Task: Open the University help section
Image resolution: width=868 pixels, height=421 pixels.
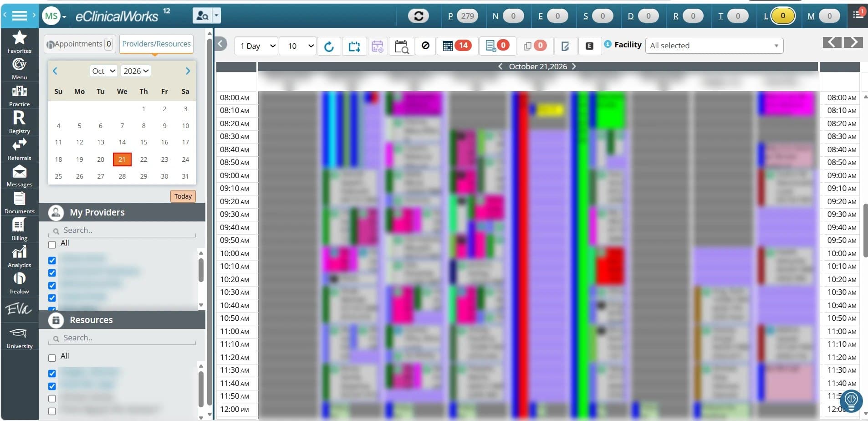Action: point(19,338)
